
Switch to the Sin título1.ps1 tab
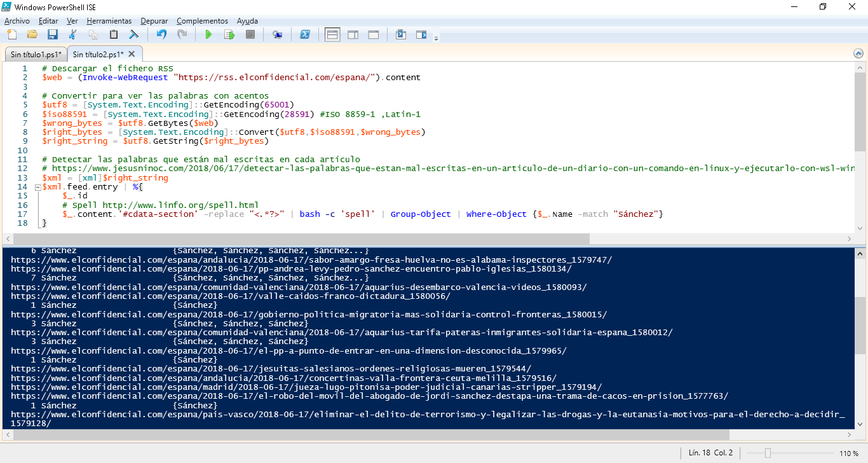click(x=36, y=54)
